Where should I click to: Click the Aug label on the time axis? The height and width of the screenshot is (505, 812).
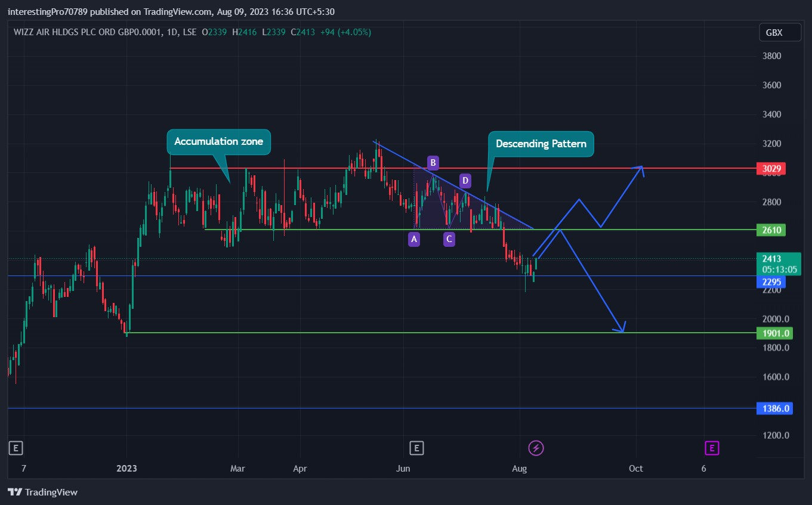pos(520,469)
